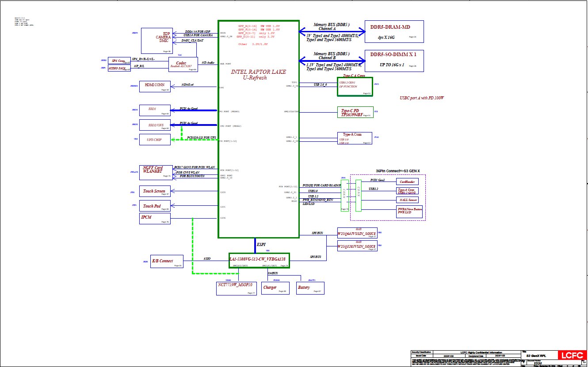Click the Type-A Conn USB 3.0 block

355,139
